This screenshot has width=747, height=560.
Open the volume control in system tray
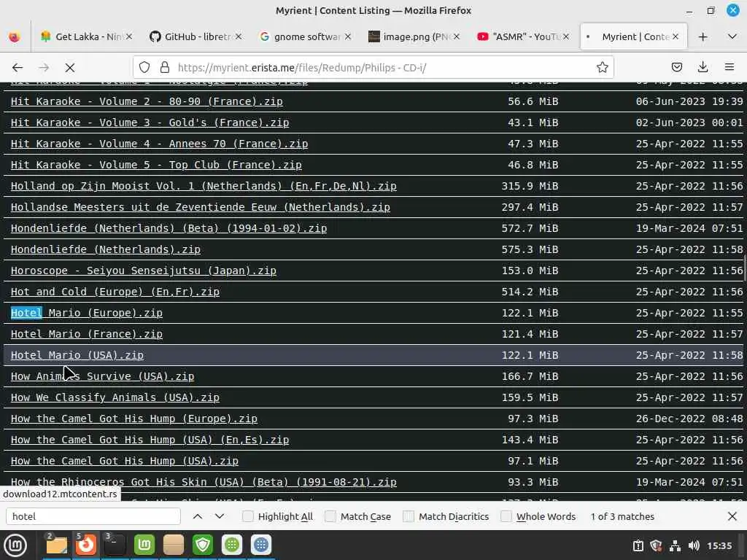[694, 545]
